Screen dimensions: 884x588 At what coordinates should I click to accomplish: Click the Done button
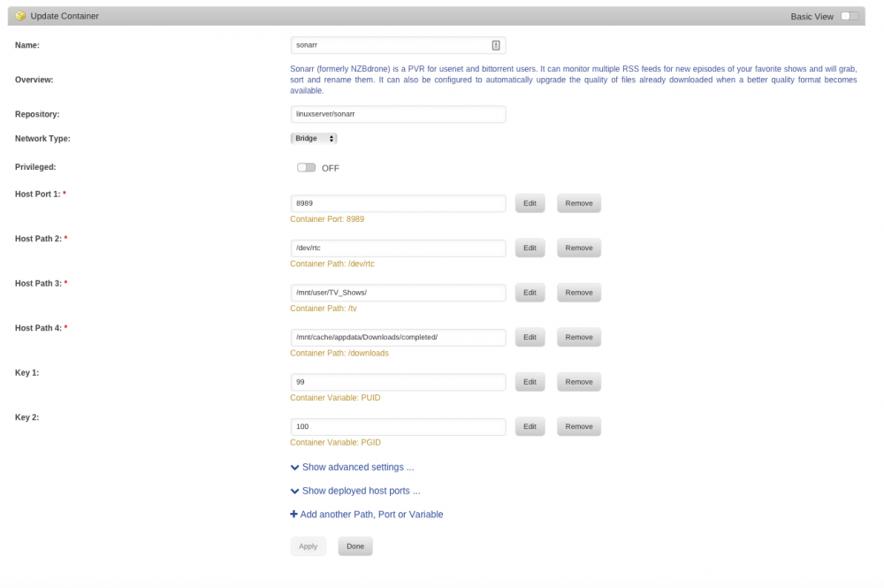[355, 546]
